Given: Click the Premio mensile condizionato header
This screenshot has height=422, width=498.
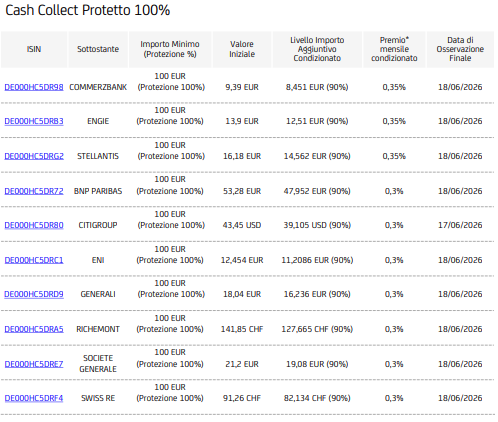Looking at the screenshot, I should 394,49.
